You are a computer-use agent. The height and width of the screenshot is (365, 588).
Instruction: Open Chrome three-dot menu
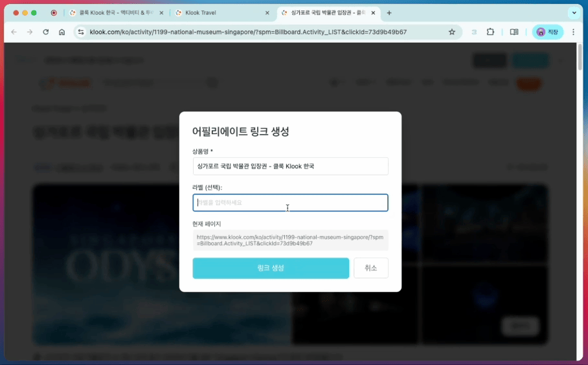573,32
